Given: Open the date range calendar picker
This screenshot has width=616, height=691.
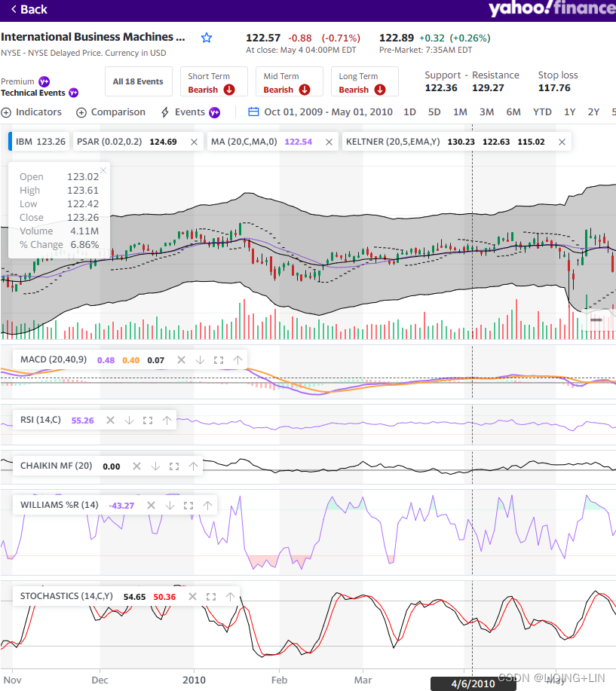Looking at the screenshot, I should tap(253, 112).
